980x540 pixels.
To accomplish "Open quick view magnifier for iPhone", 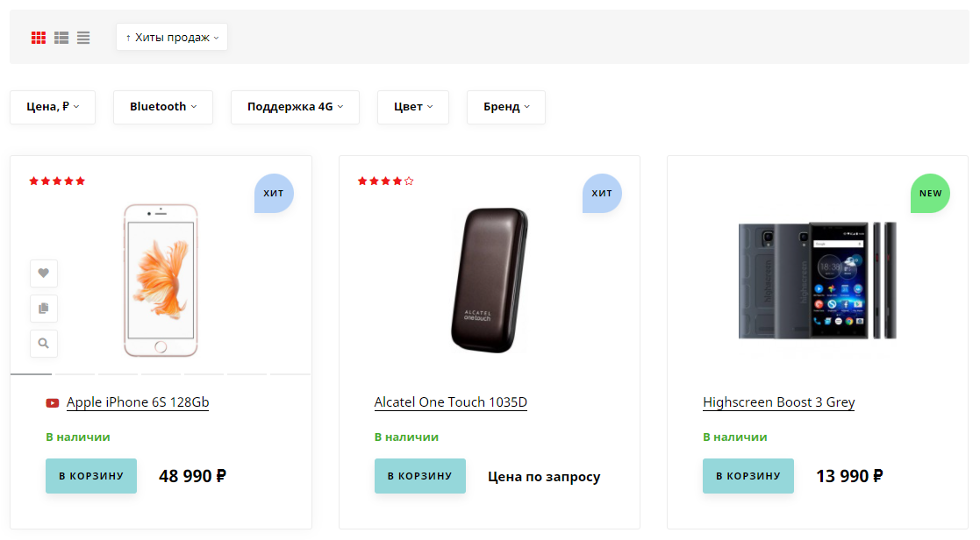I will coord(44,344).
